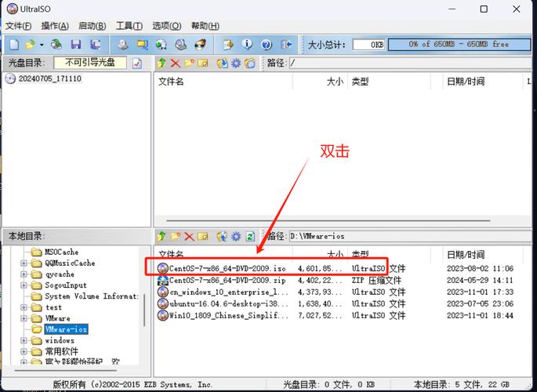Open the 帮助(H) menu

coord(205,26)
